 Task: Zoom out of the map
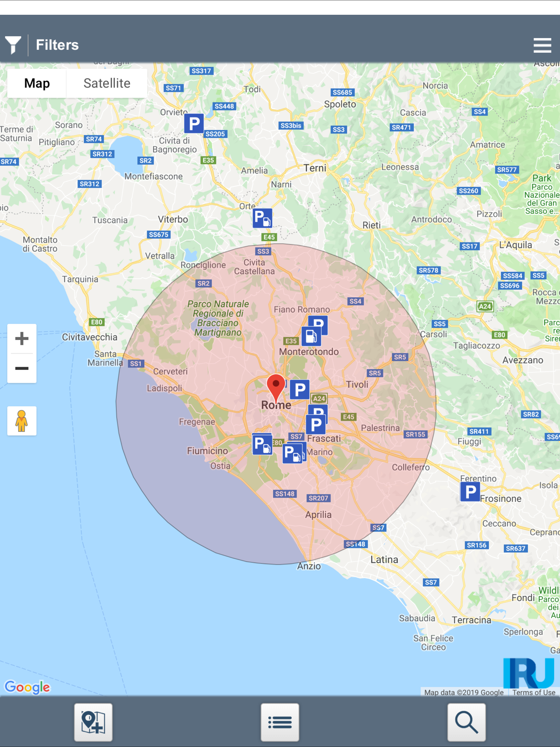point(22,368)
